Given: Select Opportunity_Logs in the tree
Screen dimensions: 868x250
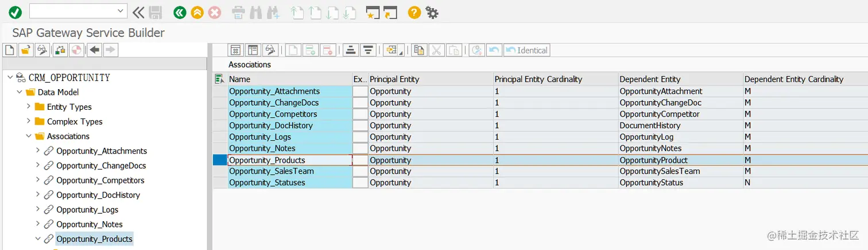Looking at the screenshot, I should tap(87, 210).
